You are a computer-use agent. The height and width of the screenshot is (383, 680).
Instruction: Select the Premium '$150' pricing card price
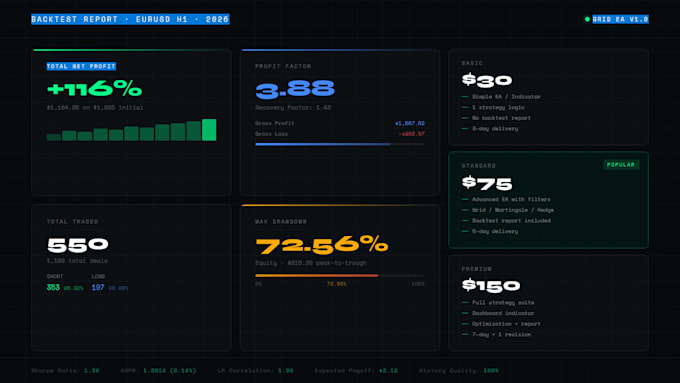[490, 286]
